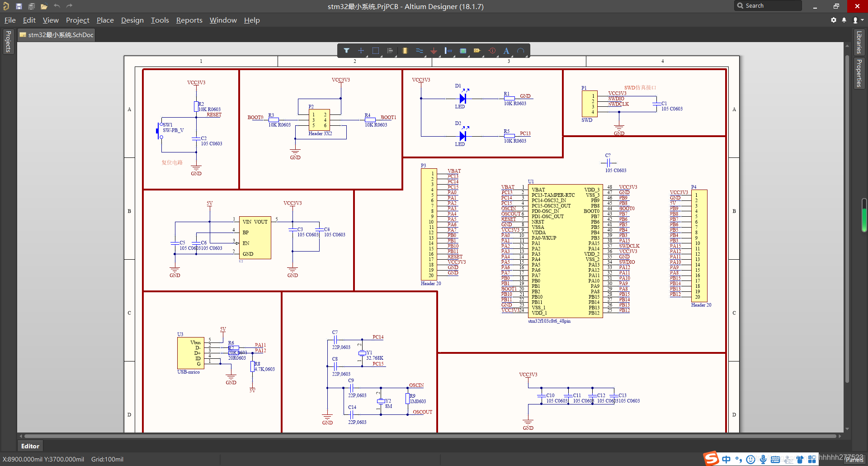Open the Edit menu
The width and height of the screenshot is (868, 466).
29,20
